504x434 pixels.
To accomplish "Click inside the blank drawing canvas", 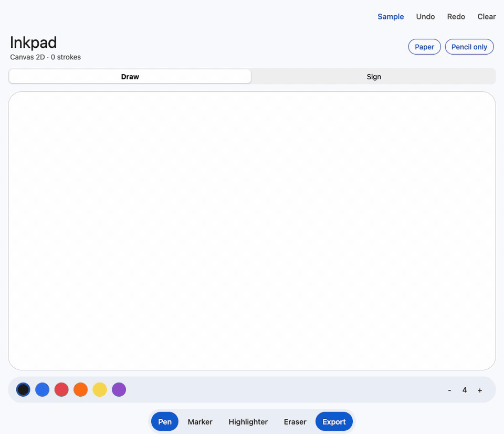I will click(x=252, y=231).
